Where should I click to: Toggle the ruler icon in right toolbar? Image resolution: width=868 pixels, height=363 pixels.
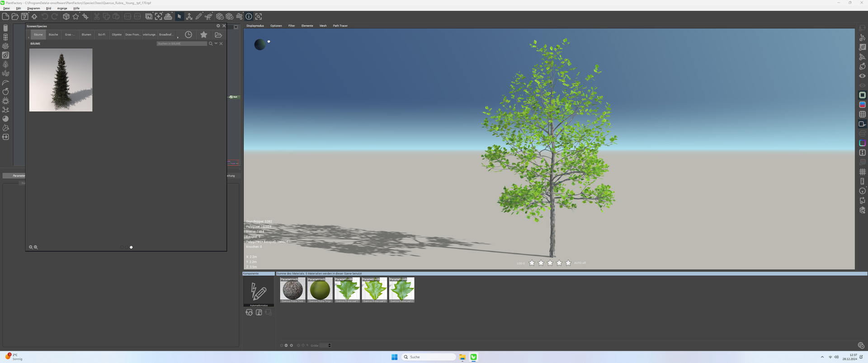tap(862, 181)
